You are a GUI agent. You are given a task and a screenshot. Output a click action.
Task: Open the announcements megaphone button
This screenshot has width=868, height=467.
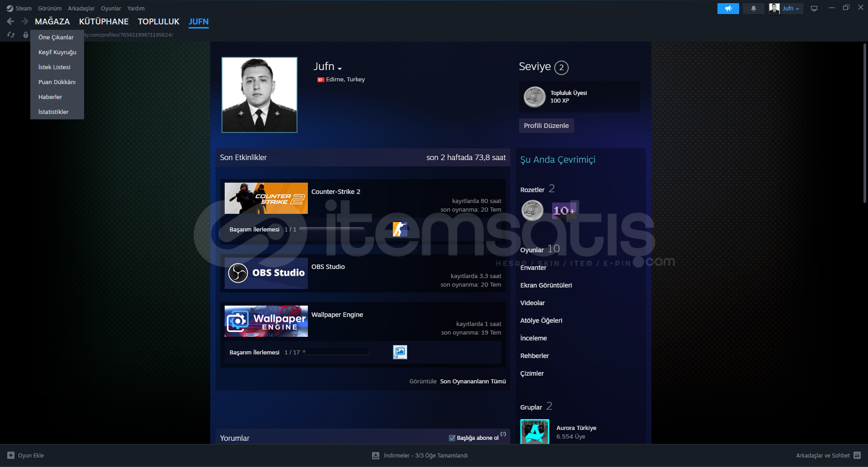(728, 9)
